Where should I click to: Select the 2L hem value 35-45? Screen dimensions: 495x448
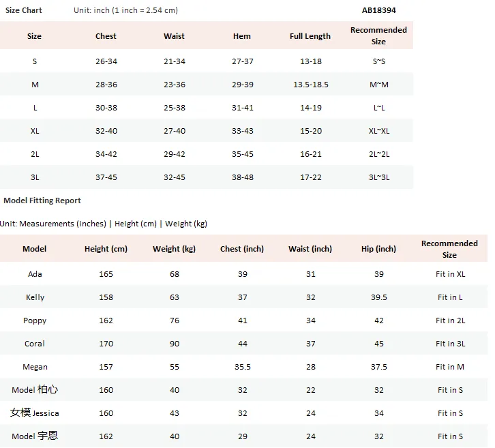click(243, 154)
